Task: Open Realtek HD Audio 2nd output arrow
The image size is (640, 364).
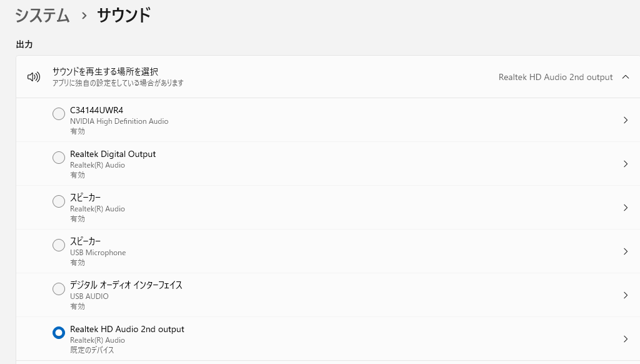Action: [626, 339]
